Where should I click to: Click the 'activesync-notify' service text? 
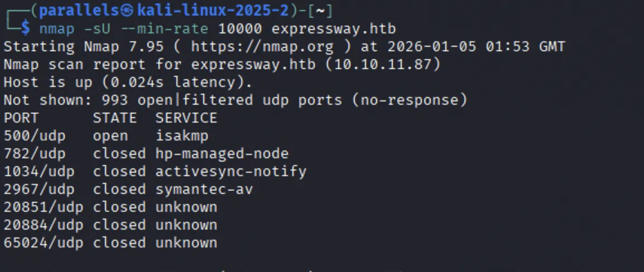[231, 172]
